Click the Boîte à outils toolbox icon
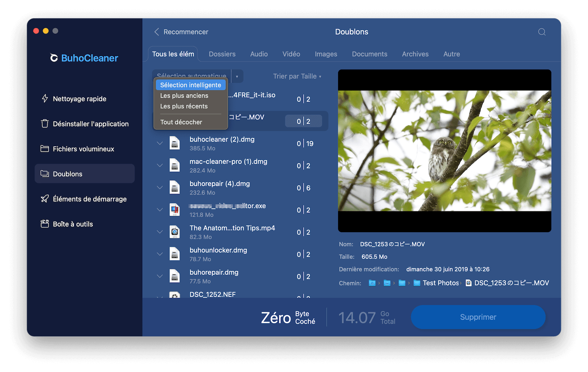The width and height of the screenshot is (588, 372). pos(45,224)
